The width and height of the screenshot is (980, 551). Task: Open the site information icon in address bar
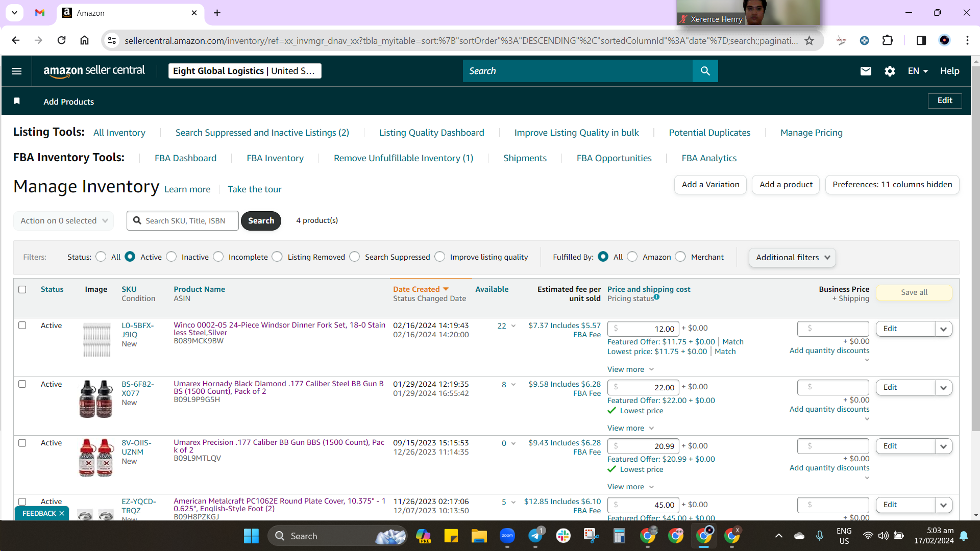[112, 40]
